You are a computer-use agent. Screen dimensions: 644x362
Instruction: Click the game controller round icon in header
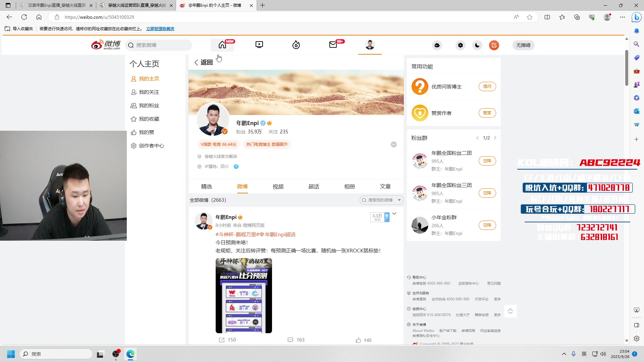click(437, 45)
